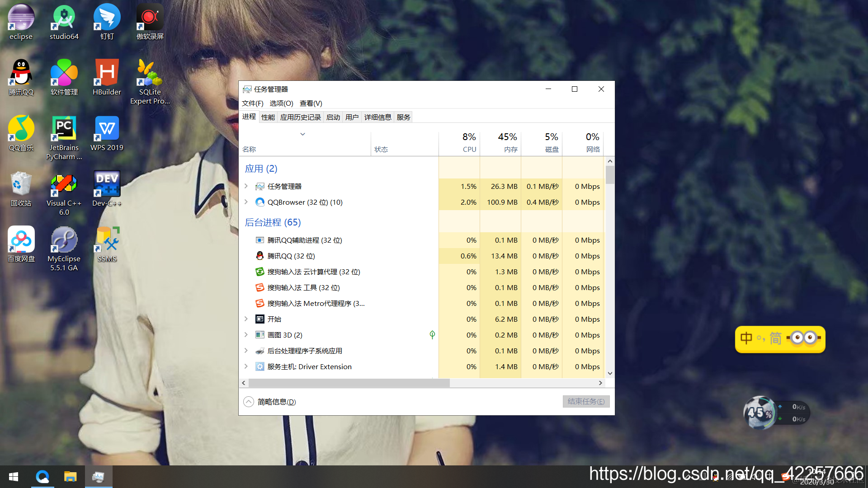The image size is (868, 488).
Task: Launch JetBrains PyCharm from the desktop
Action: click(64, 129)
